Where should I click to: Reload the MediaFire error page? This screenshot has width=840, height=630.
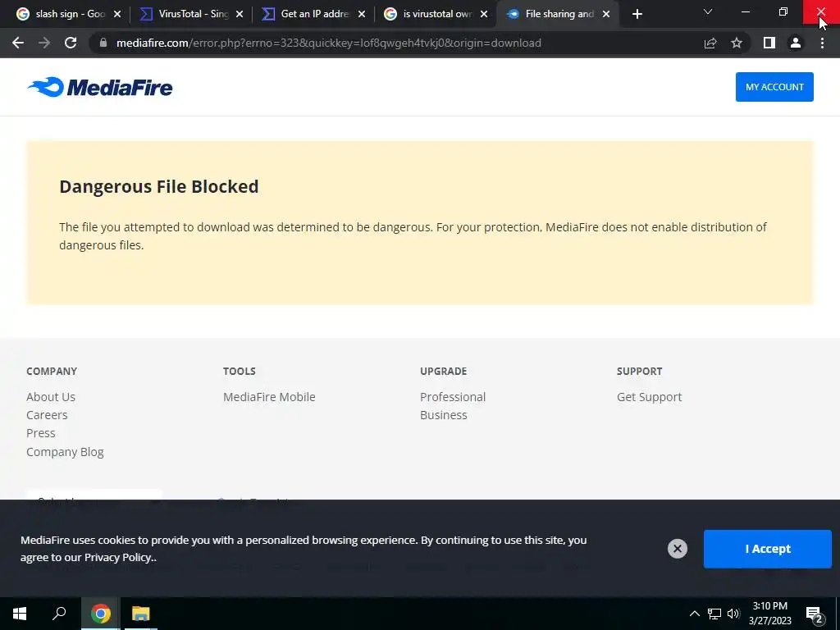[x=71, y=43]
